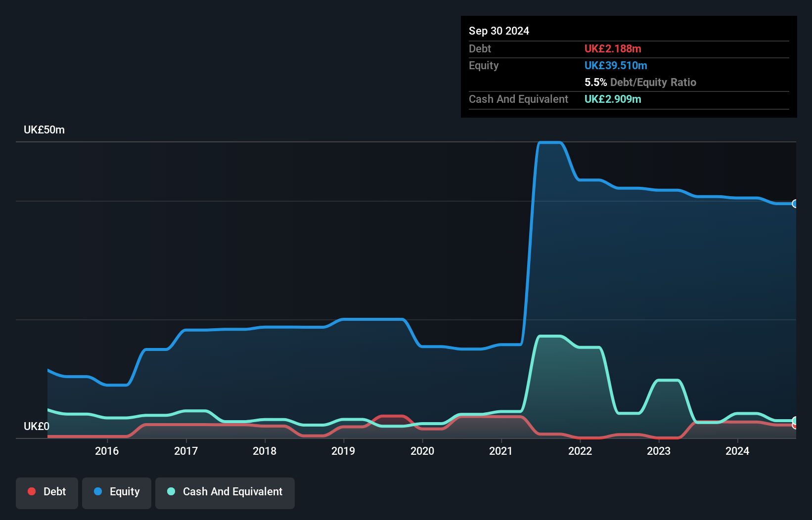Click the teal Cash And Equivalent legend dot
812x520 pixels.
[x=171, y=491]
